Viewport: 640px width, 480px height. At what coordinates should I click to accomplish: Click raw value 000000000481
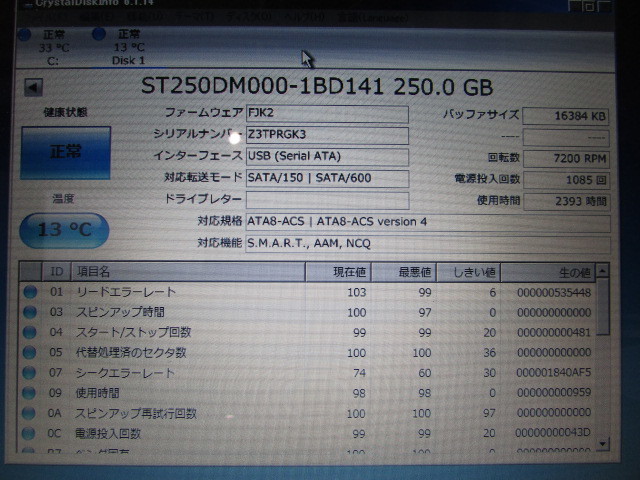point(554,333)
